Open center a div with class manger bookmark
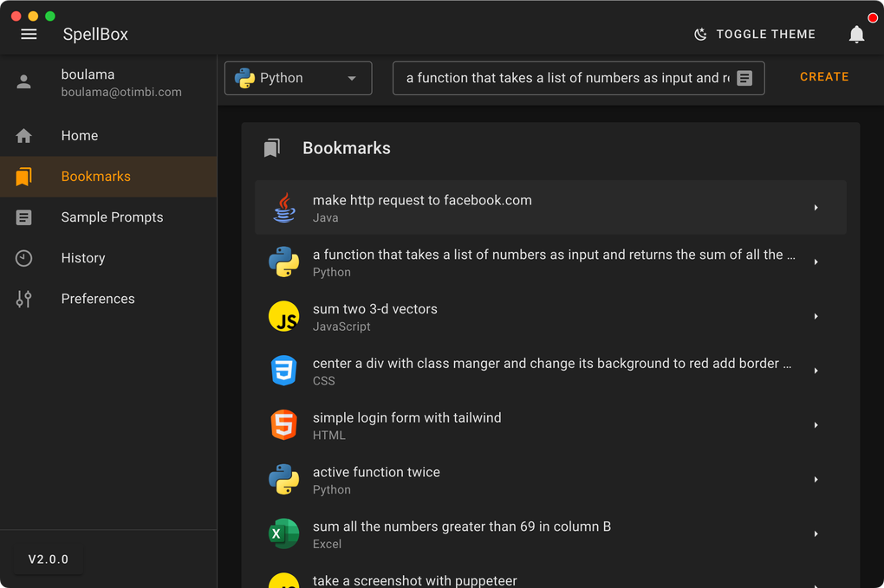Screen dimensions: 884x588 (x=551, y=371)
